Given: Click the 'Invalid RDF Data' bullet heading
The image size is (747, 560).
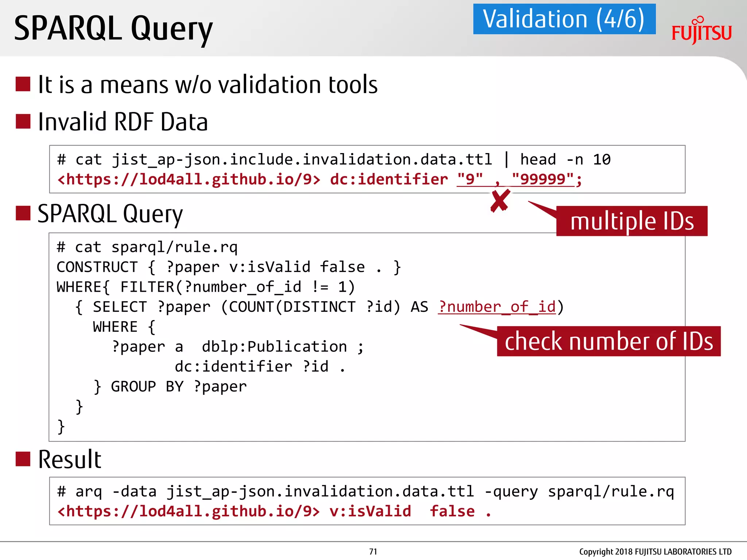Looking at the screenshot, I should 123,121.
